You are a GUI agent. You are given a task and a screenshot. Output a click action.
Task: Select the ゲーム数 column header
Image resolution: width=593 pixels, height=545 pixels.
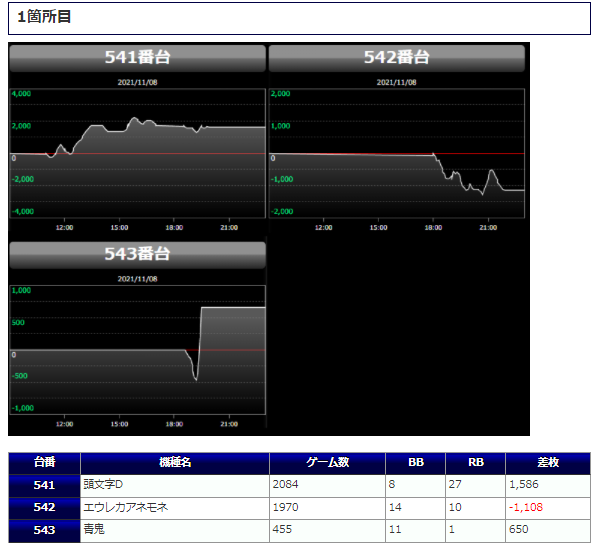click(x=328, y=463)
